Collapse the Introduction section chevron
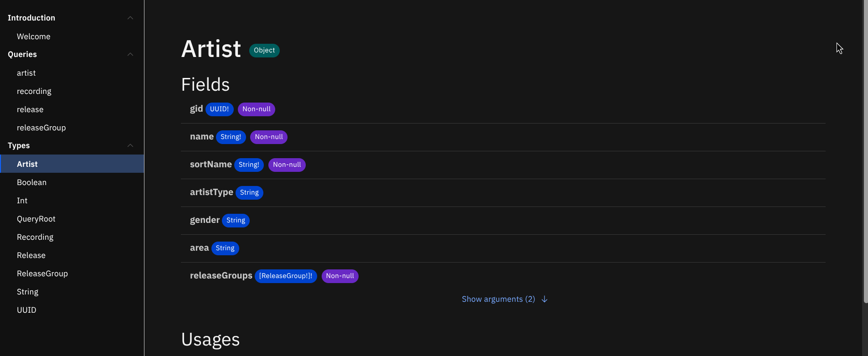Screen dimensions: 868x356 pyautogui.click(x=130, y=18)
